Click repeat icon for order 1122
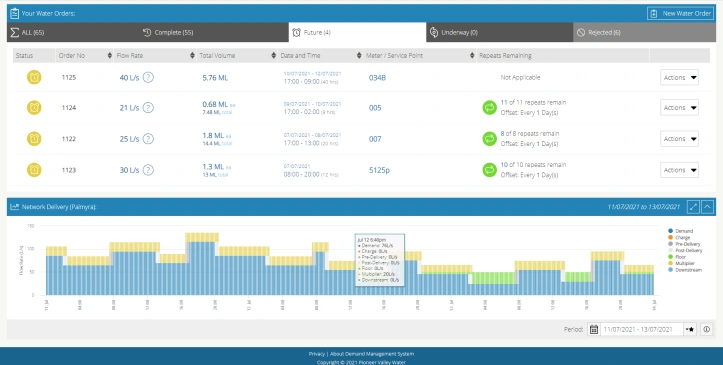This screenshot has width=723, height=365. (489, 138)
